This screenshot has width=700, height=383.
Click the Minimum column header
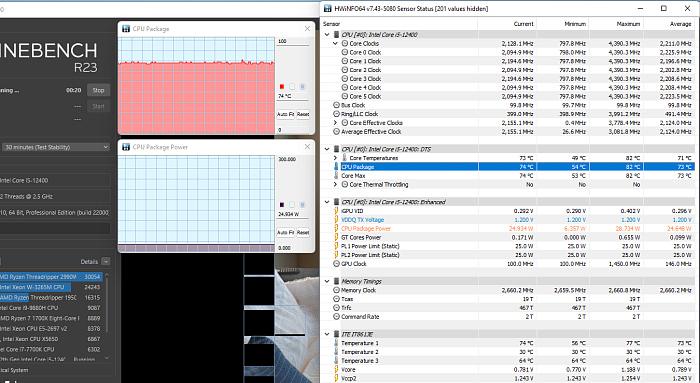tap(562, 24)
